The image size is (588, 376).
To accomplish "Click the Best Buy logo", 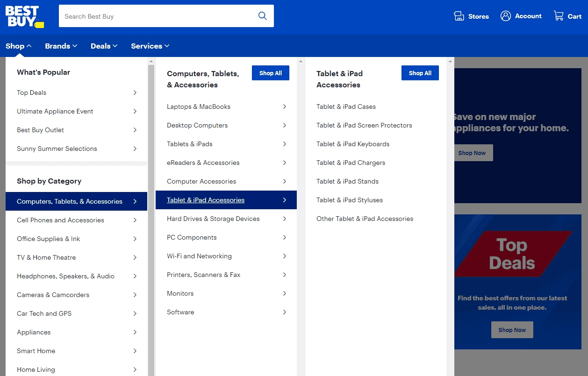I will pos(24,15).
